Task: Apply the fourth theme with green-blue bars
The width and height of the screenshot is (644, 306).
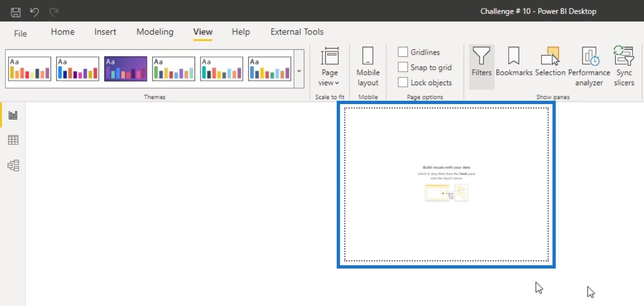Action: 174,69
